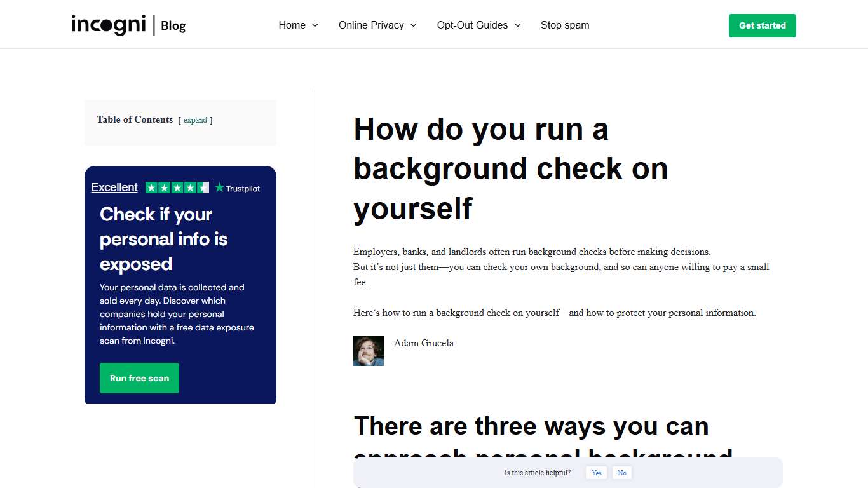This screenshot has width=868, height=488.
Task: Click author Adam Grucela's name
Action: (424, 343)
